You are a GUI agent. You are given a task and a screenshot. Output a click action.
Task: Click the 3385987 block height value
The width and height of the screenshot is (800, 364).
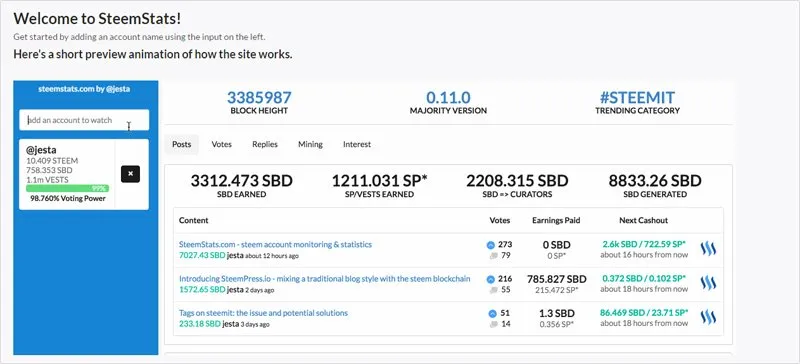[x=259, y=98]
